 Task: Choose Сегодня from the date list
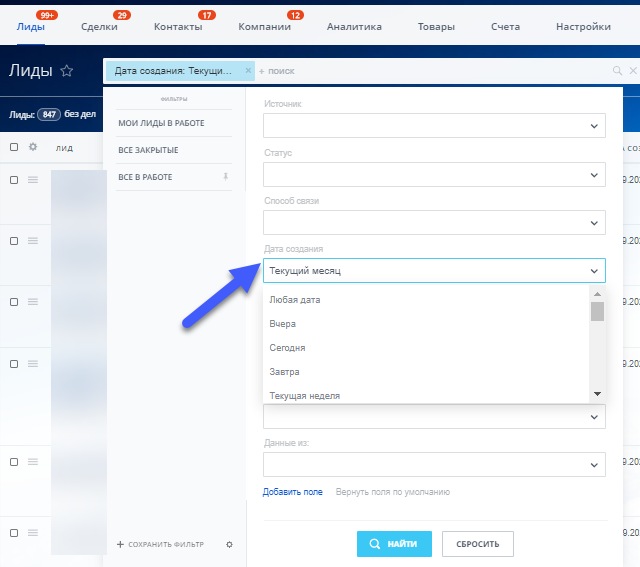[287, 348]
